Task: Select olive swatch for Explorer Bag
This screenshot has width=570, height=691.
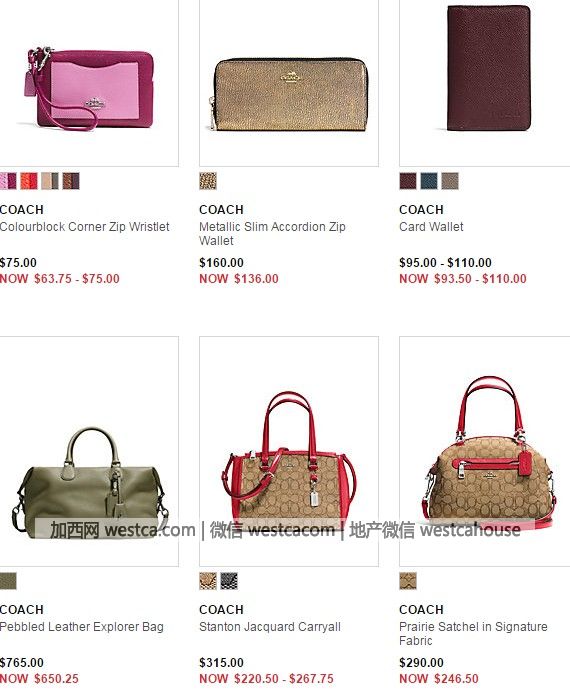Action: pos(8,581)
